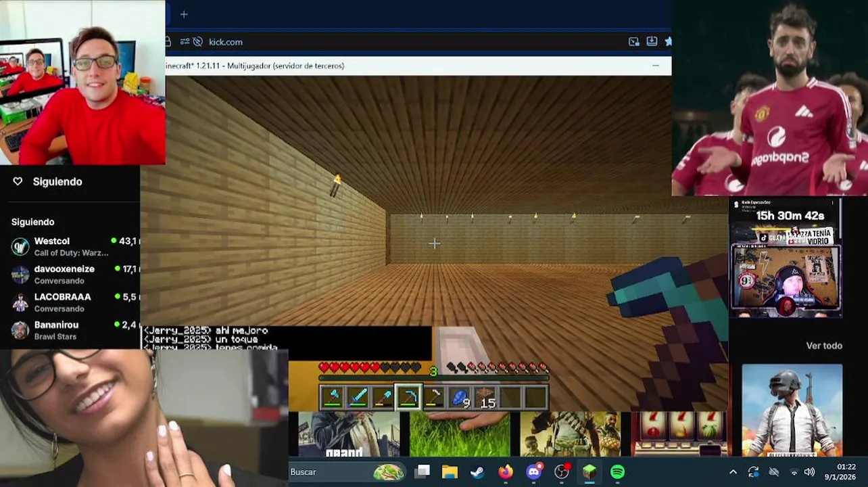
Task: Open the 15h 30m 42s stream clip
Action: (x=786, y=258)
